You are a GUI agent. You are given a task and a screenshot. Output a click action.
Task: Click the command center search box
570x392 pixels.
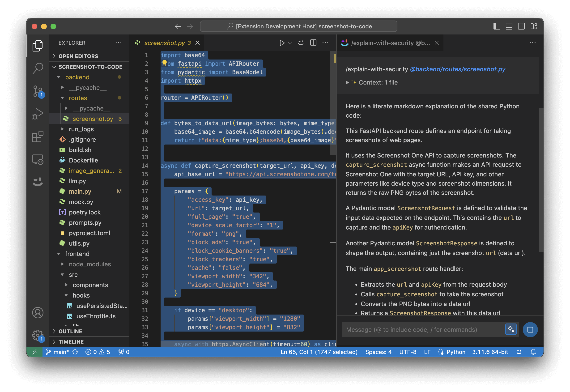click(x=299, y=26)
